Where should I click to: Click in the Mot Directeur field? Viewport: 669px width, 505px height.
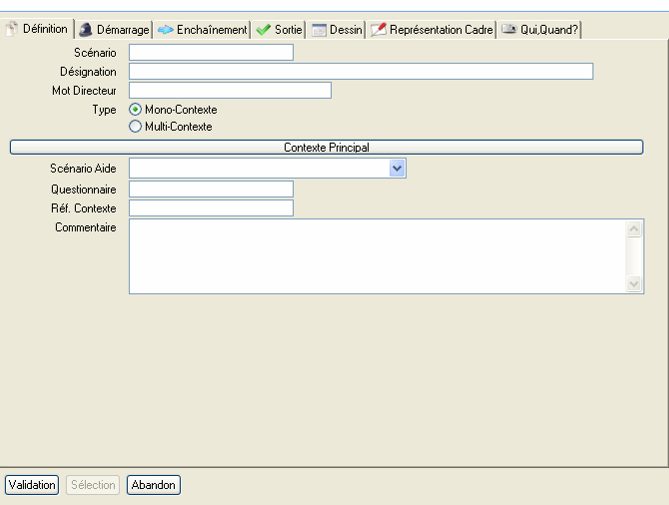[230, 91]
